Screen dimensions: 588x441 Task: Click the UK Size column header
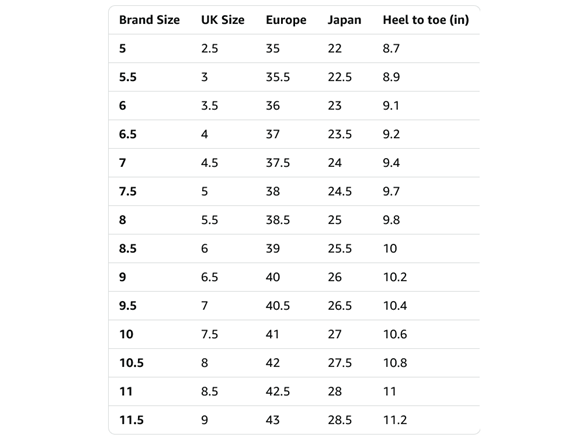(x=222, y=20)
